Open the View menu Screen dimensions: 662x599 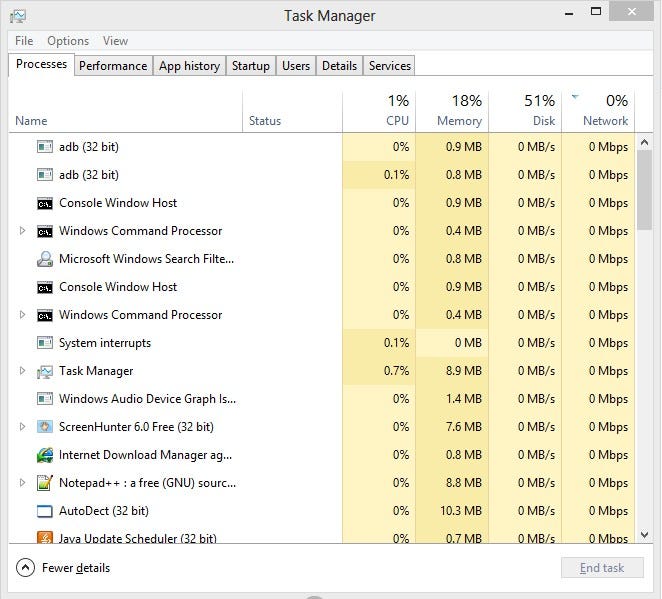(x=115, y=41)
